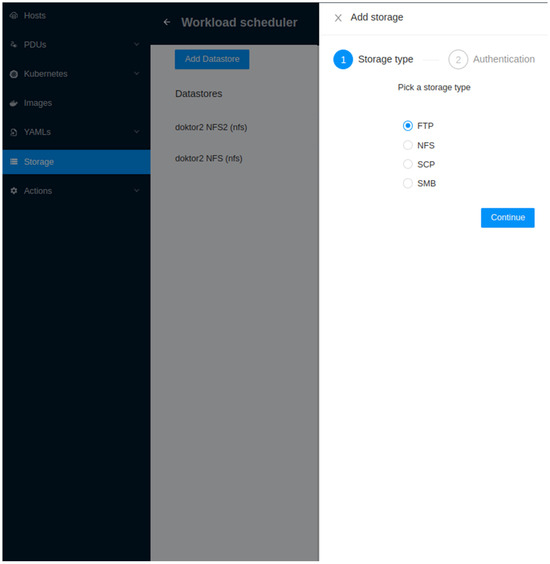
Task: Click the Authentication step label
Action: tap(504, 59)
